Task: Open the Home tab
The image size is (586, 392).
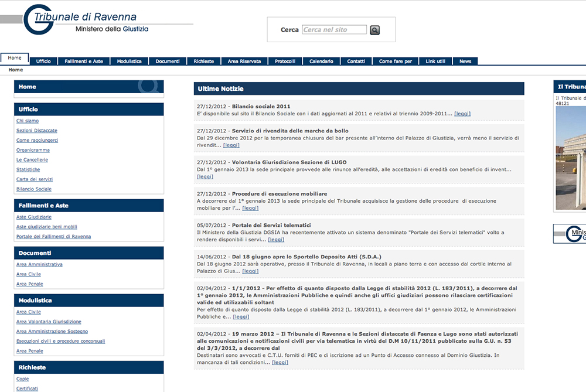Action: [x=15, y=58]
